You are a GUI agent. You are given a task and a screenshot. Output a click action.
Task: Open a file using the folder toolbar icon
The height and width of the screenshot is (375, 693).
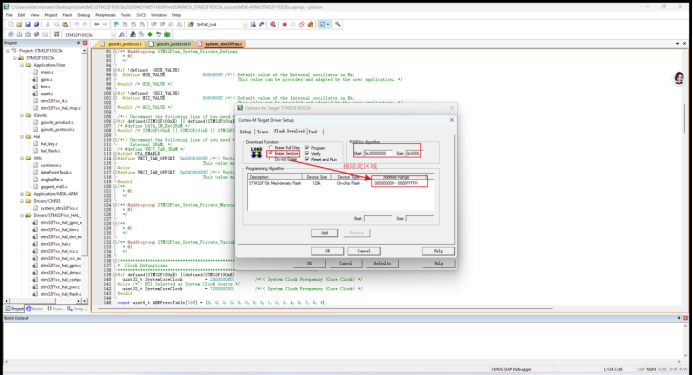point(19,24)
